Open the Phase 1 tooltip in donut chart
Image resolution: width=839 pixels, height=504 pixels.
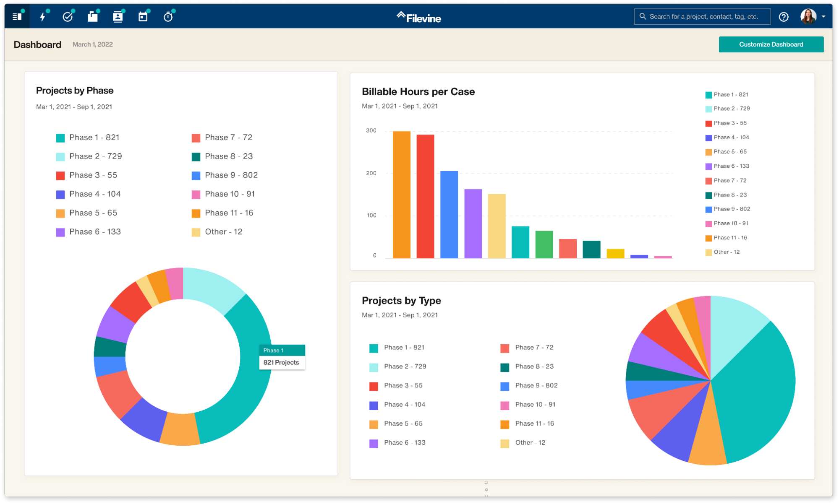(282, 356)
